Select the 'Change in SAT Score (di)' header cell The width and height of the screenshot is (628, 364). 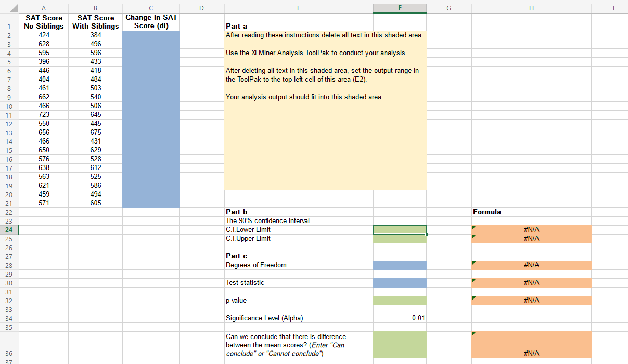[151, 22]
